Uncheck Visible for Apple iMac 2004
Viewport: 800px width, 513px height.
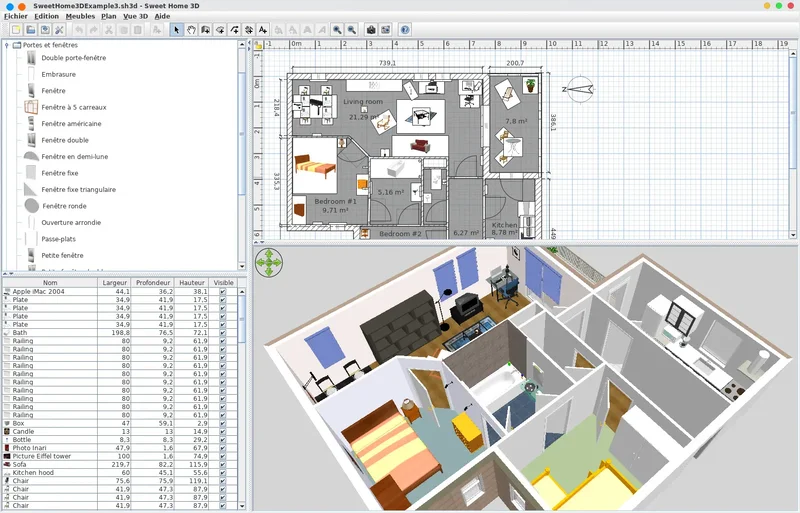tap(222, 291)
